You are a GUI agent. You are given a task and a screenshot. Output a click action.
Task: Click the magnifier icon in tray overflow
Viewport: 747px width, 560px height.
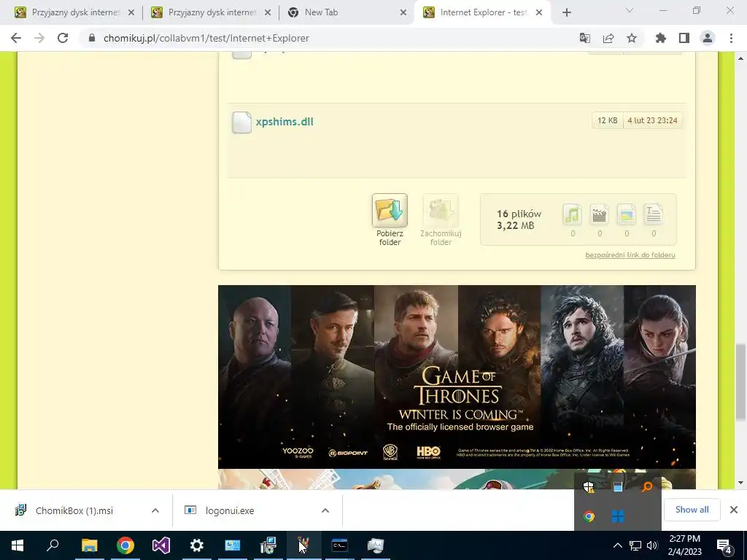647,486
